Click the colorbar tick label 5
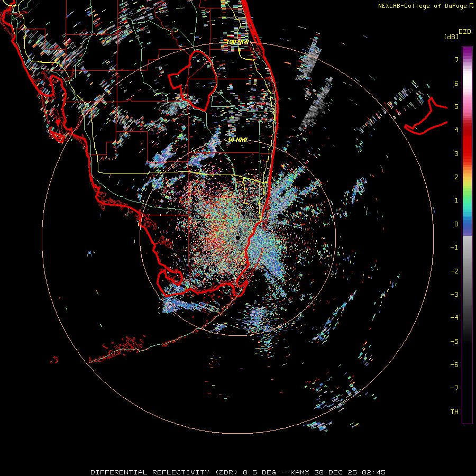The image size is (476, 476). pos(456,106)
